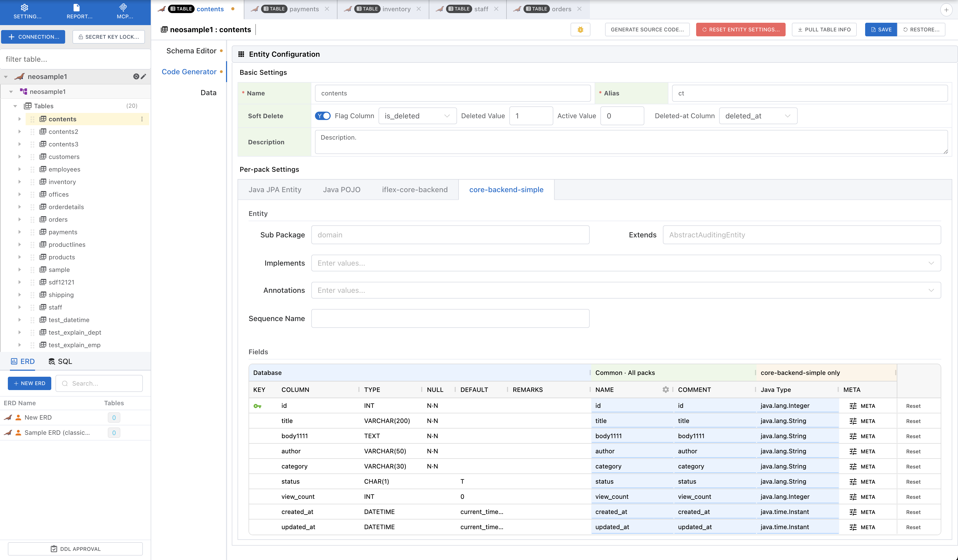Collapse the Tables tree node
Image resolution: width=958 pixels, height=560 pixels.
pyautogui.click(x=15, y=106)
